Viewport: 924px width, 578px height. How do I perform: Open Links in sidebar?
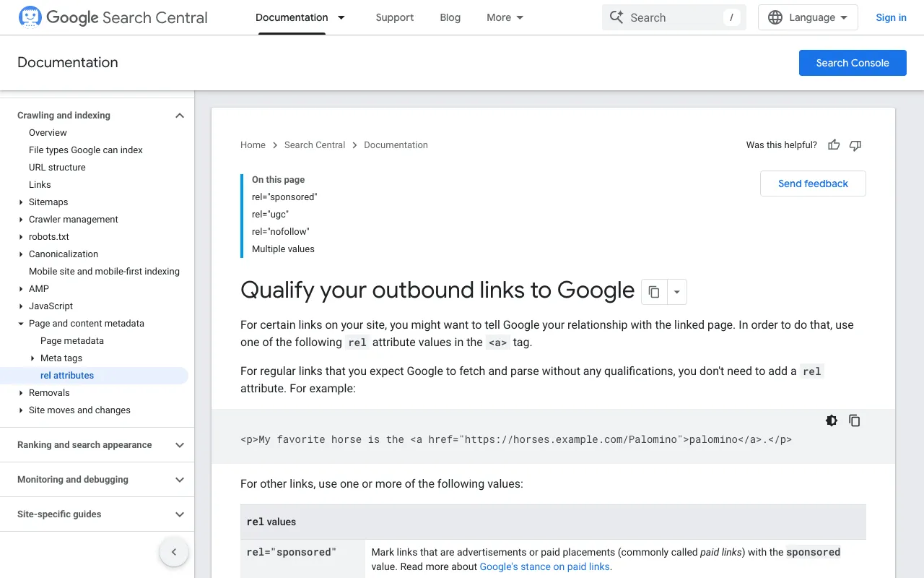tap(40, 185)
